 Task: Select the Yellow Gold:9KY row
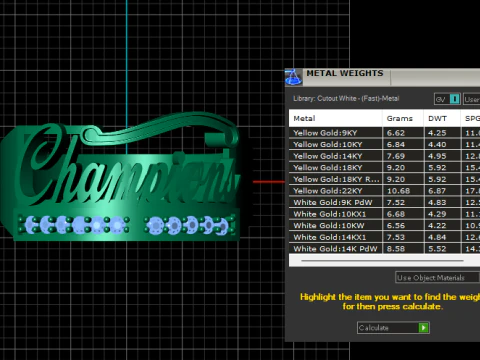384,133
